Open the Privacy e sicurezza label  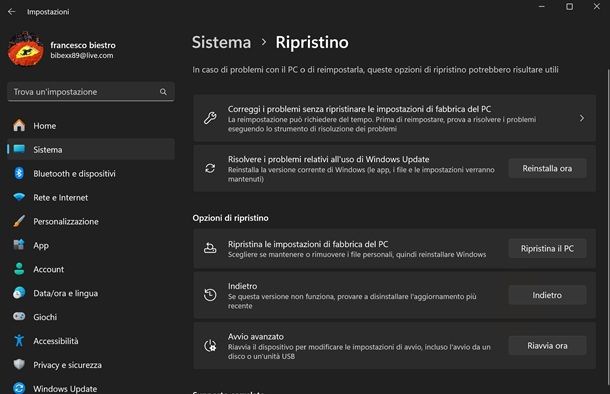point(67,365)
